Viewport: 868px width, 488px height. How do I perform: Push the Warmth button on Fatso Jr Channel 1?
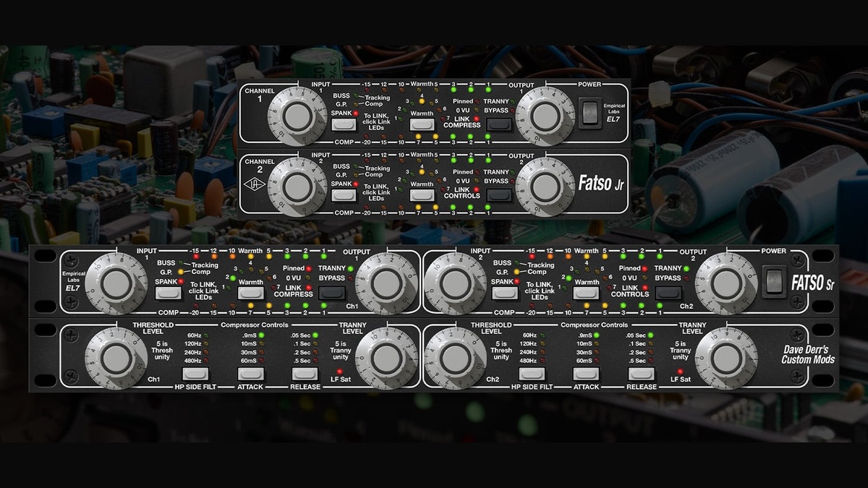click(422, 124)
